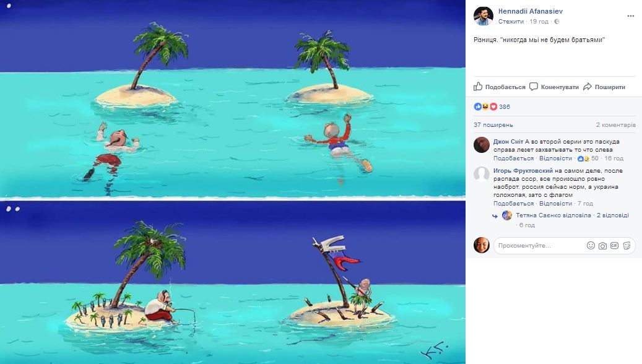Like Игорь Фруктовский's comment via Подобається
The height and width of the screenshot is (364, 642).
514,203
